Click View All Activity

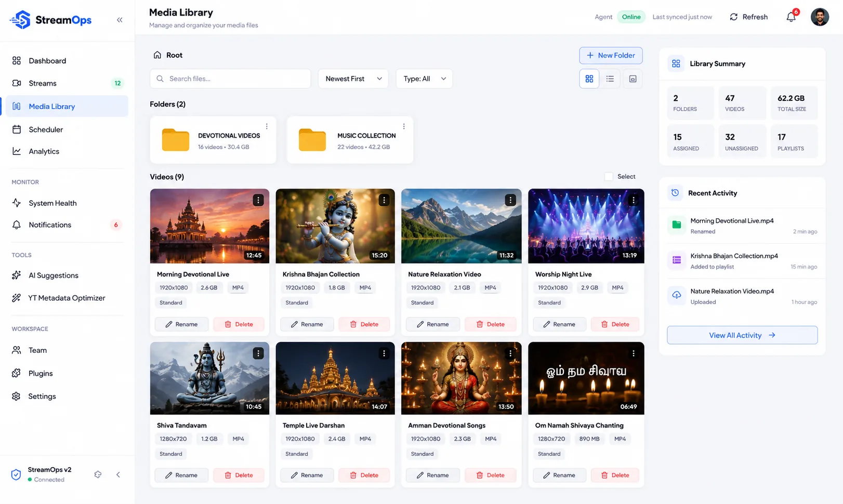point(742,335)
